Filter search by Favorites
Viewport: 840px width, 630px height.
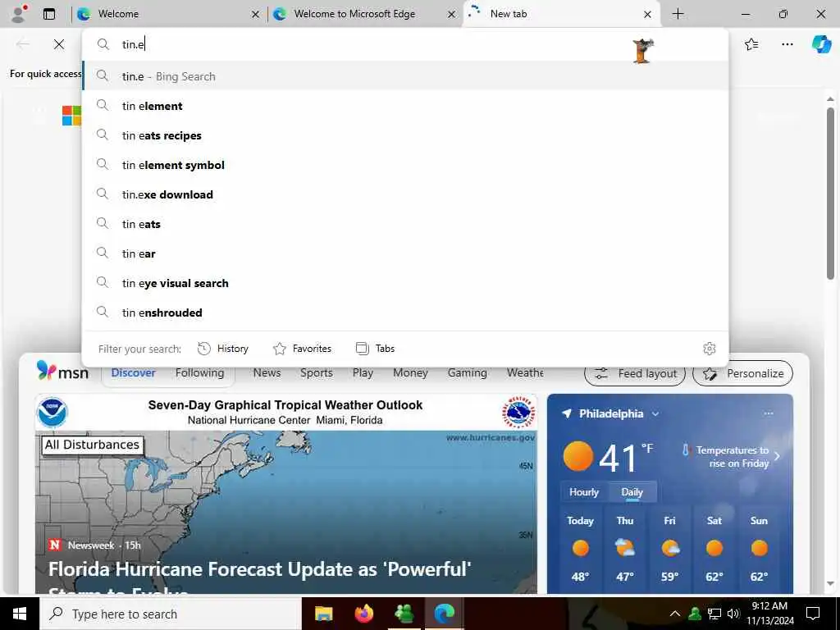point(302,349)
